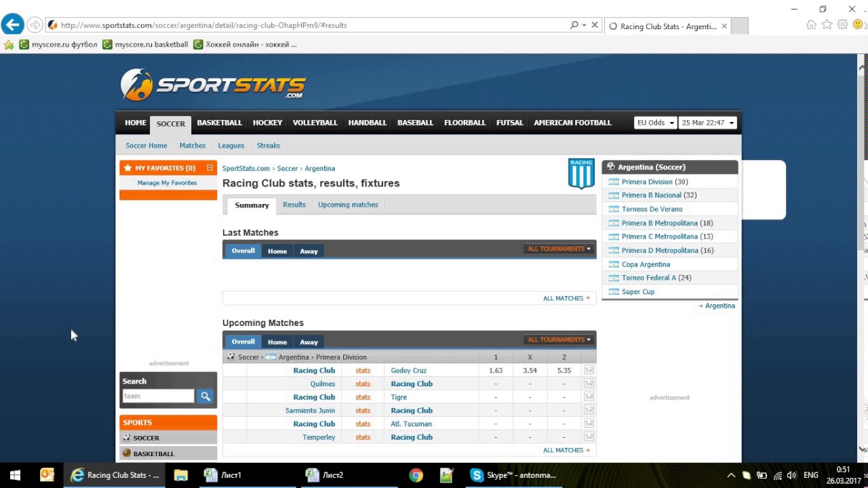Click the Godoy Cruz team name

click(x=408, y=371)
